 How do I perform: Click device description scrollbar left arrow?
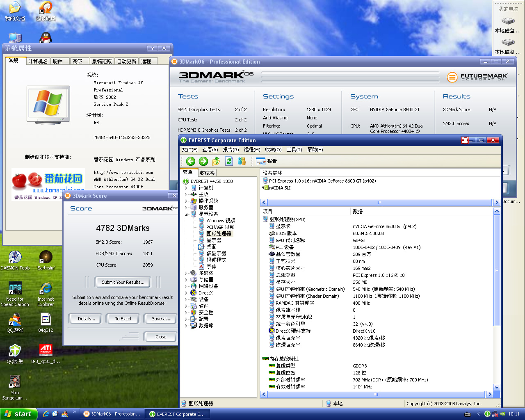pyautogui.click(x=264, y=202)
